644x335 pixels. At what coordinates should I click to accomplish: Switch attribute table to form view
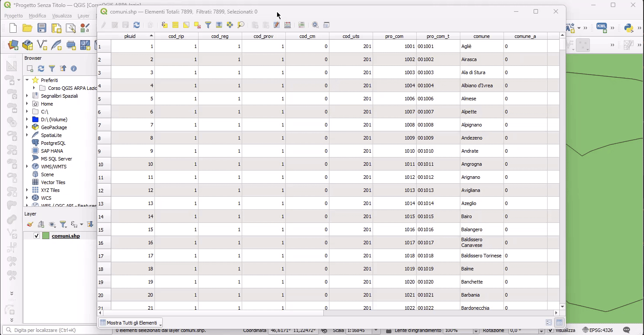549,323
